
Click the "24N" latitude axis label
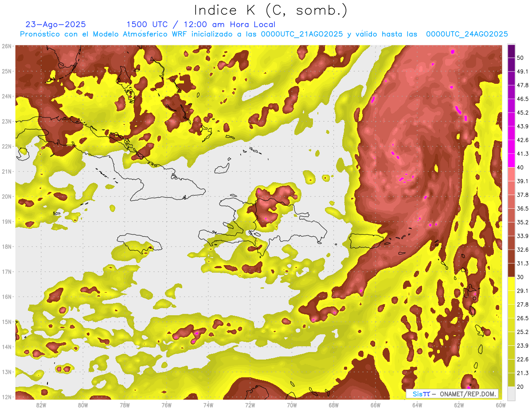(x=7, y=96)
